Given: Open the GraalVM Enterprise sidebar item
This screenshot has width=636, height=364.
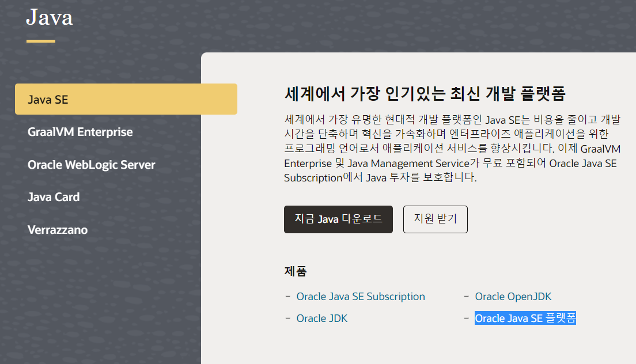Looking at the screenshot, I should coord(80,132).
